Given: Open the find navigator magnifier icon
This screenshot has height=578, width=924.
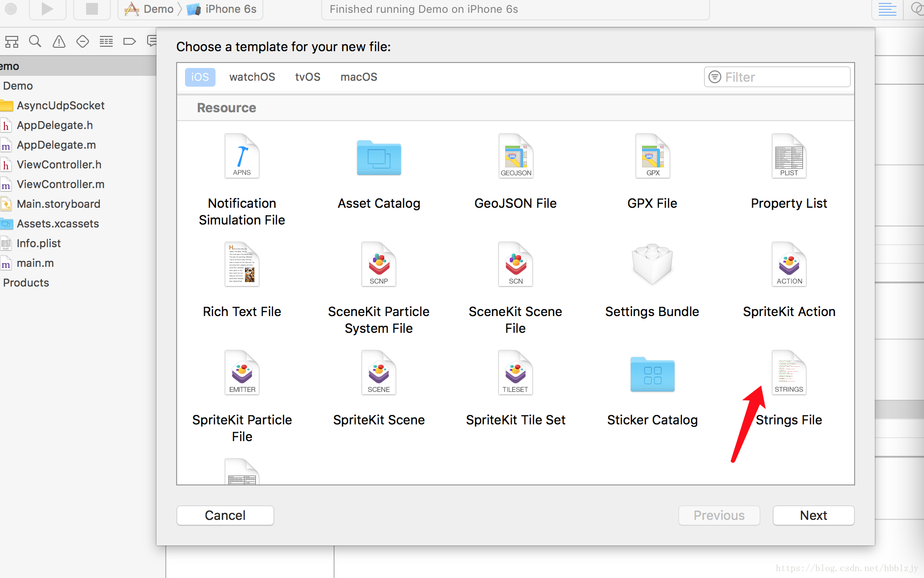Looking at the screenshot, I should [35, 41].
